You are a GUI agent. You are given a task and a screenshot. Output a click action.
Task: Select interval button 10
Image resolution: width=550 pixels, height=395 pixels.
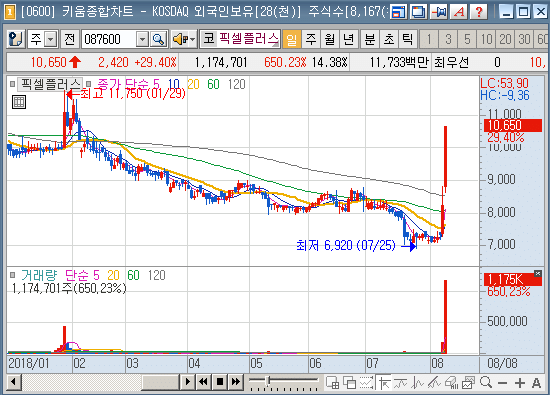(x=486, y=39)
